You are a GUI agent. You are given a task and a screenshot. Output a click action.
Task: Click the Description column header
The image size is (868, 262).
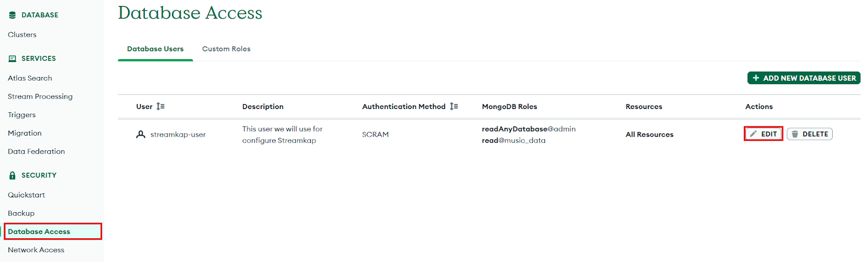263,106
